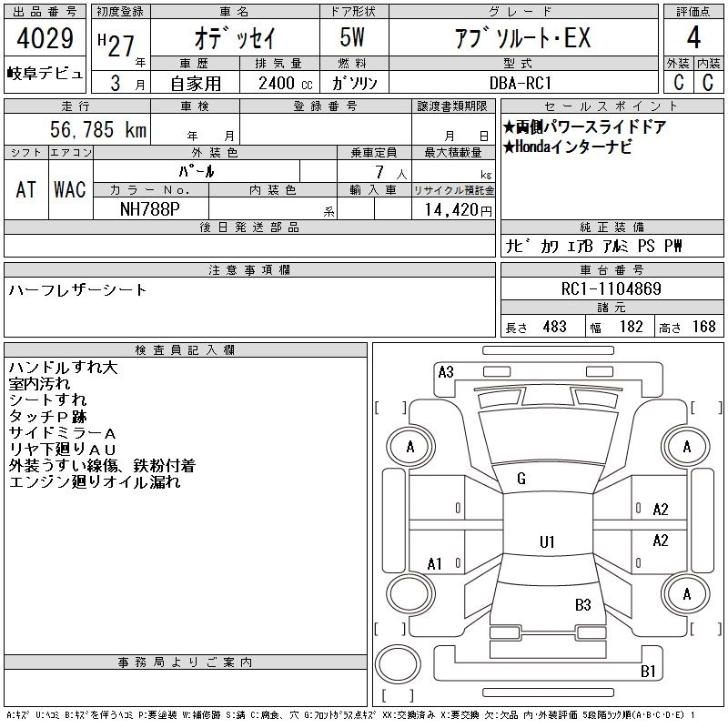Click inspector note エンジン廻りオイル漏れ
The image size is (728, 728).
(95, 482)
